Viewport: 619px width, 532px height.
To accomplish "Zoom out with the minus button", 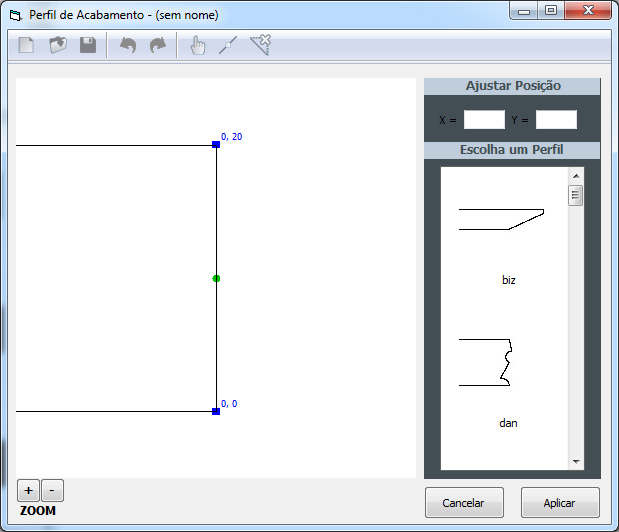I will tap(52, 491).
